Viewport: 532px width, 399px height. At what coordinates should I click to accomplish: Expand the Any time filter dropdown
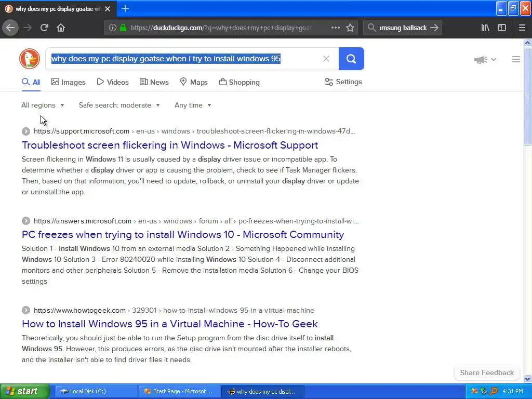193,105
